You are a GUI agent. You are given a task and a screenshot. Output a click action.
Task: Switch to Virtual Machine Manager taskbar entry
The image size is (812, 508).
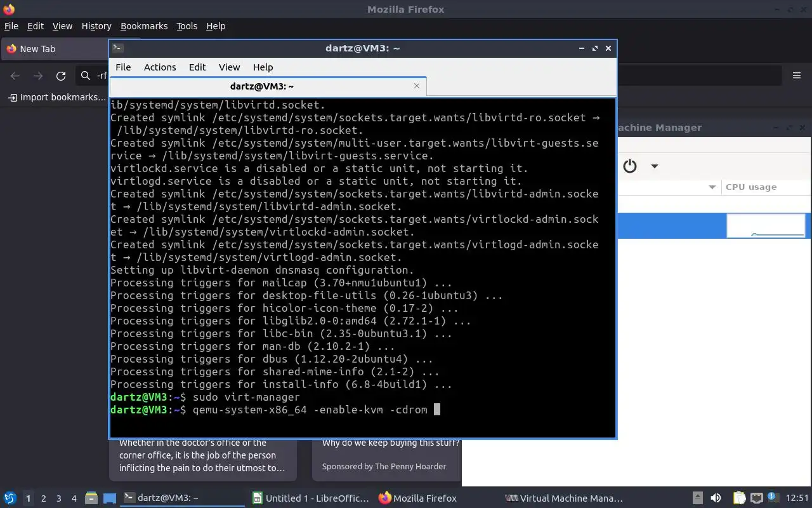pos(565,498)
